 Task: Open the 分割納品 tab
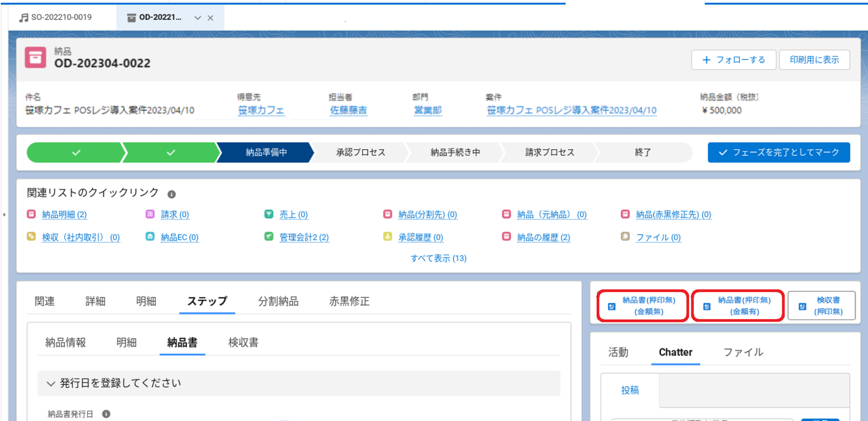[x=278, y=301]
